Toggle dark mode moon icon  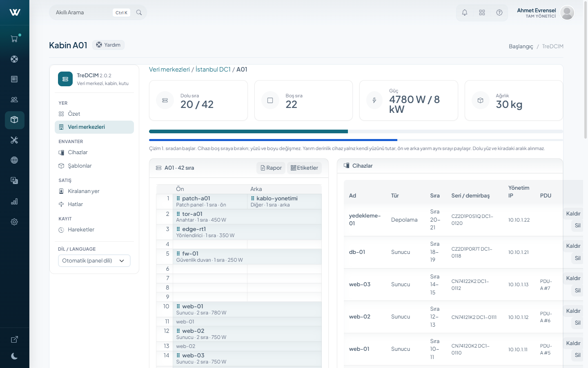14,356
